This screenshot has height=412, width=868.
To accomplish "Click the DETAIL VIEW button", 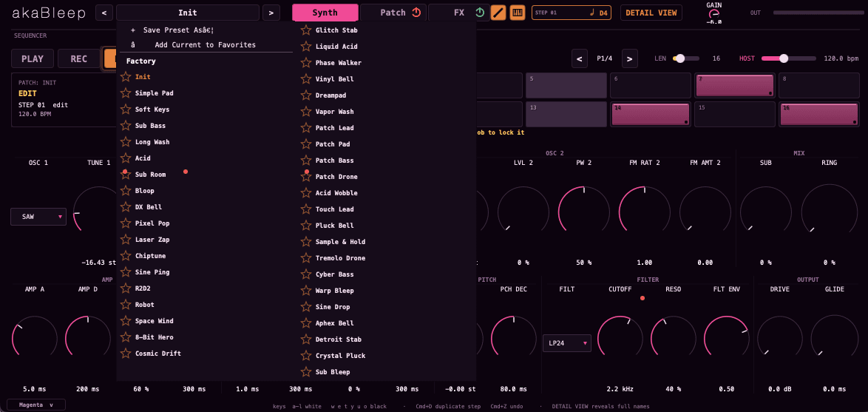I will 651,12.
